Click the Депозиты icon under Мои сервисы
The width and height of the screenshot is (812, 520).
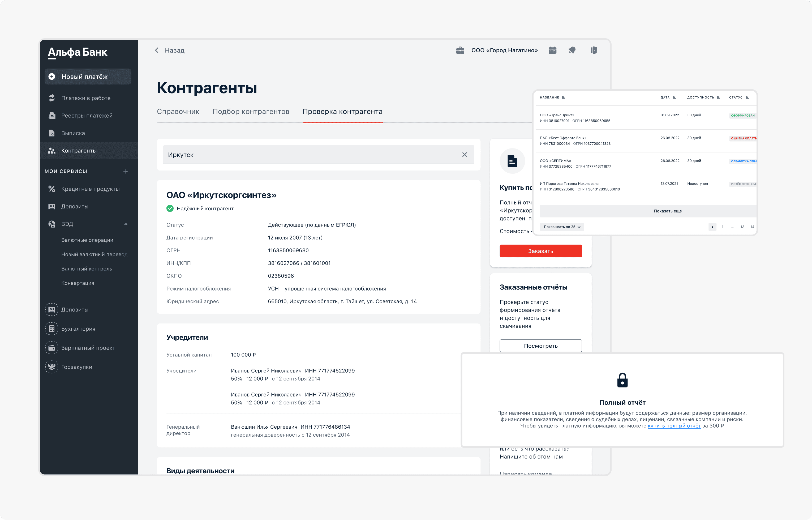pyautogui.click(x=52, y=206)
